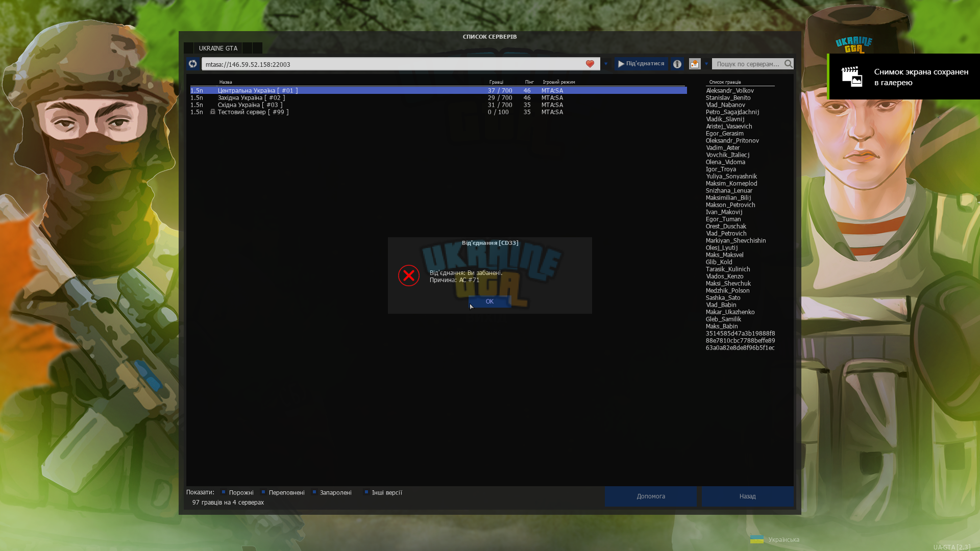Click the search type icon beside the search box
The width and height of the screenshot is (980, 551).
pyautogui.click(x=695, y=64)
